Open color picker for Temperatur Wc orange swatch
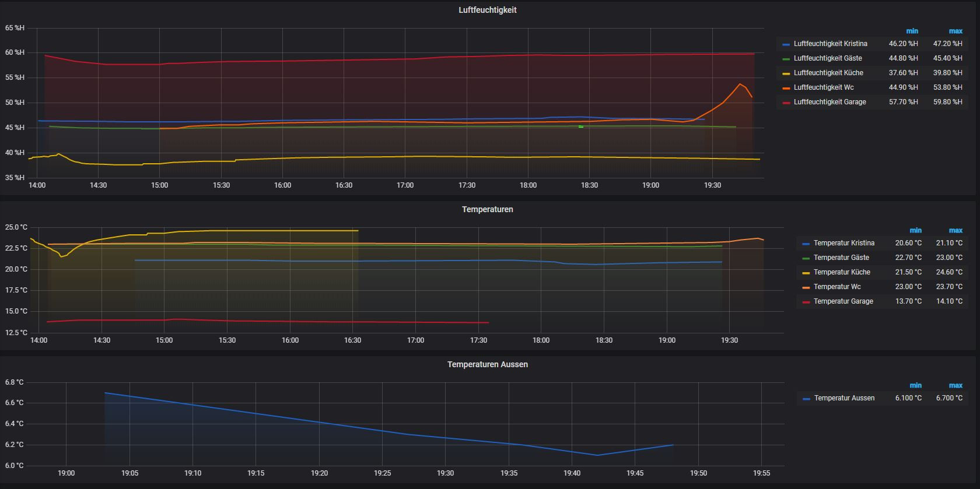Viewport: 980px width, 489px height. (806, 287)
